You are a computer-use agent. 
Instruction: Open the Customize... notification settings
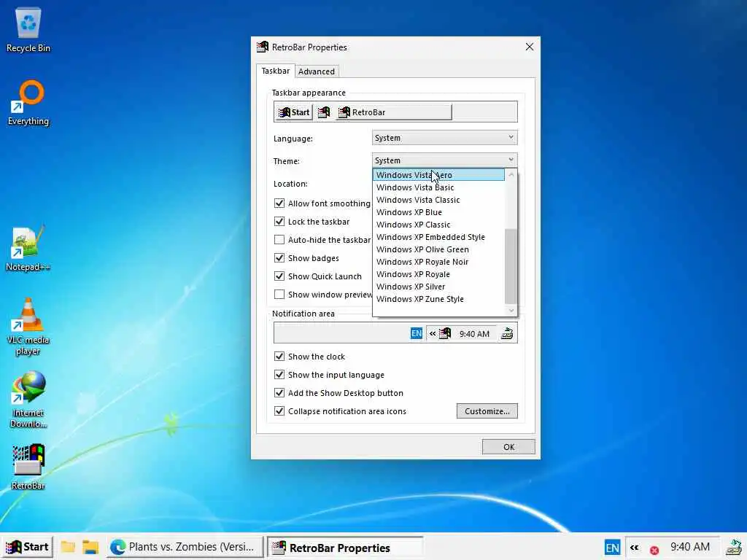tap(487, 411)
